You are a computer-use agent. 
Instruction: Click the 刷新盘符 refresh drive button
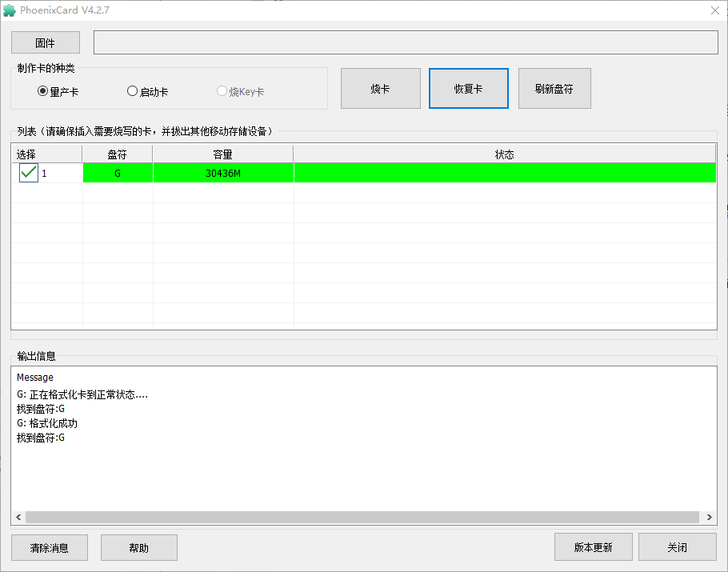pos(554,88)
